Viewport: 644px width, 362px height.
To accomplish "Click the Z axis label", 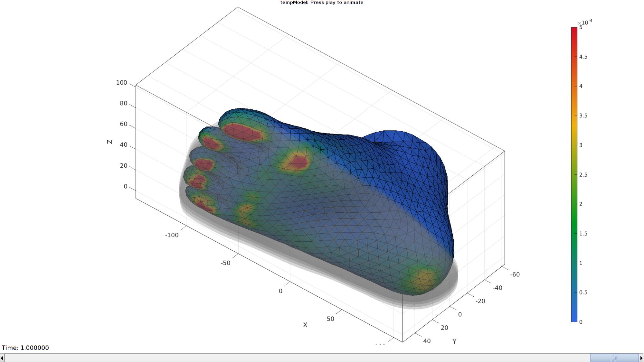I will click(109, 142).
